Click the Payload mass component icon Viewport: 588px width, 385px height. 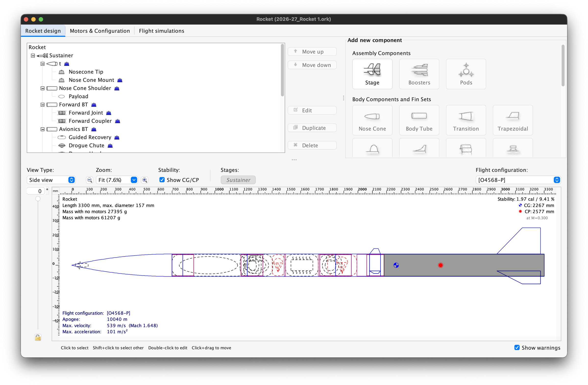click(61, 96)
